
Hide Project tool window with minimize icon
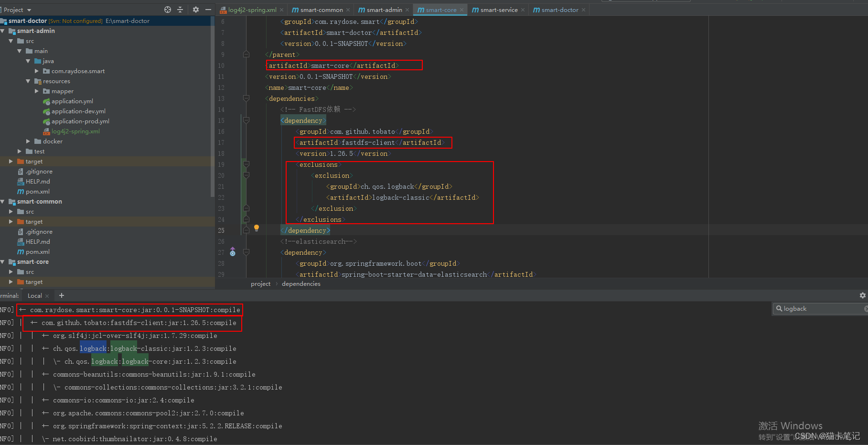pyautogui.click(x=208, y=9)
